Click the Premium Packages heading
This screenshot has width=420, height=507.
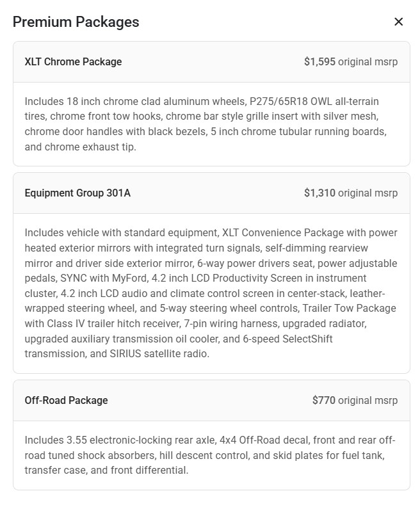tap(76, 22)
